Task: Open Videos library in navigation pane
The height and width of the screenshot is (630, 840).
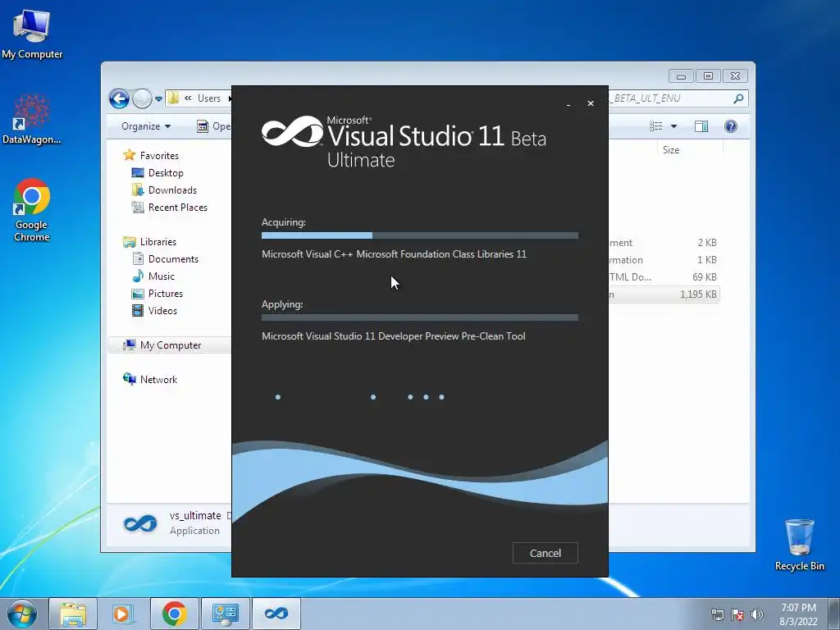Action: click(x=162, y=311)
